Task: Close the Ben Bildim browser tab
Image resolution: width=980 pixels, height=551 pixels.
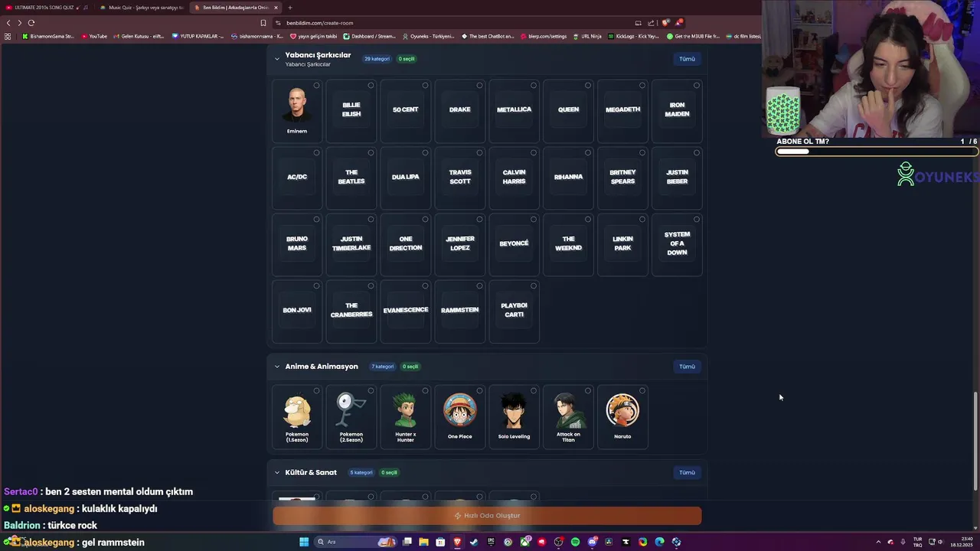Action: point(276,8)
